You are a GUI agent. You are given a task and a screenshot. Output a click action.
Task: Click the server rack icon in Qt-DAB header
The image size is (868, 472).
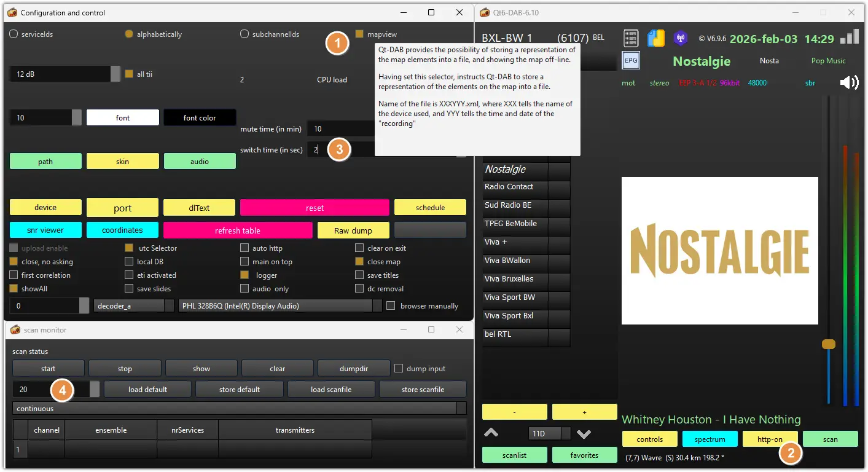pos(631,38)
